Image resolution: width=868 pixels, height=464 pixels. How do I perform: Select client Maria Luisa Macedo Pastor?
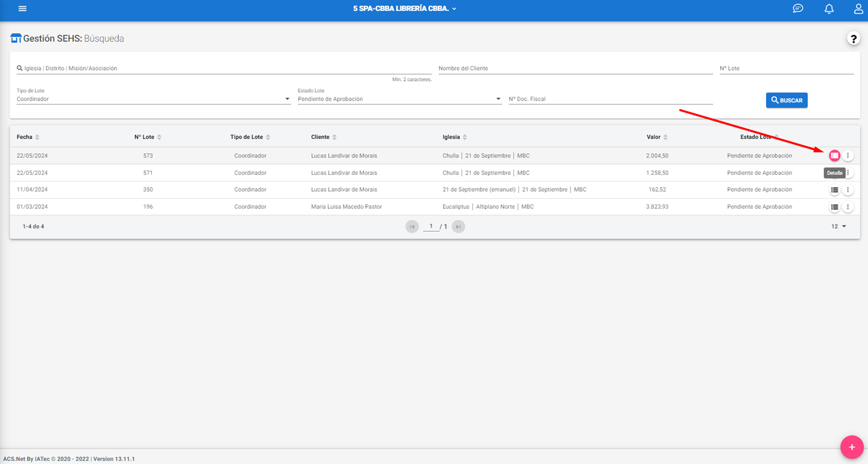coord(346,207)
